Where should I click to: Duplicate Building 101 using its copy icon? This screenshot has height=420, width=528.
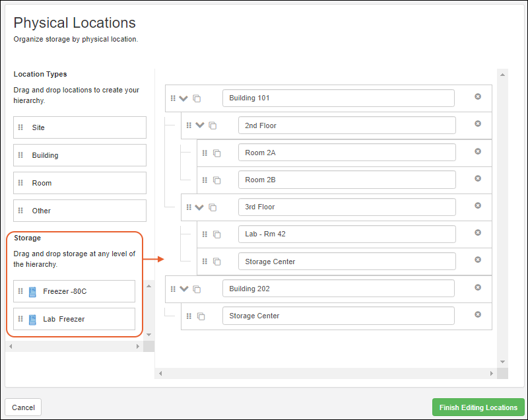(x=197, y=97)
